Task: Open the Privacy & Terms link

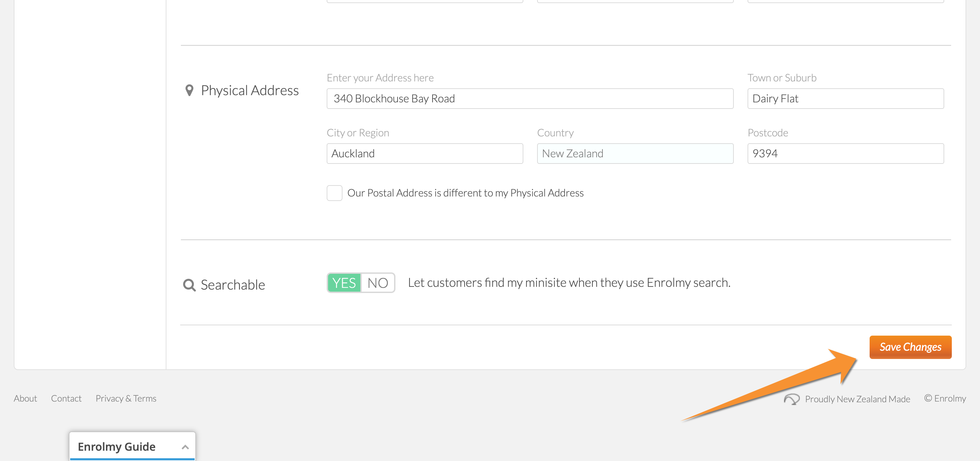Action: (126, 398)
